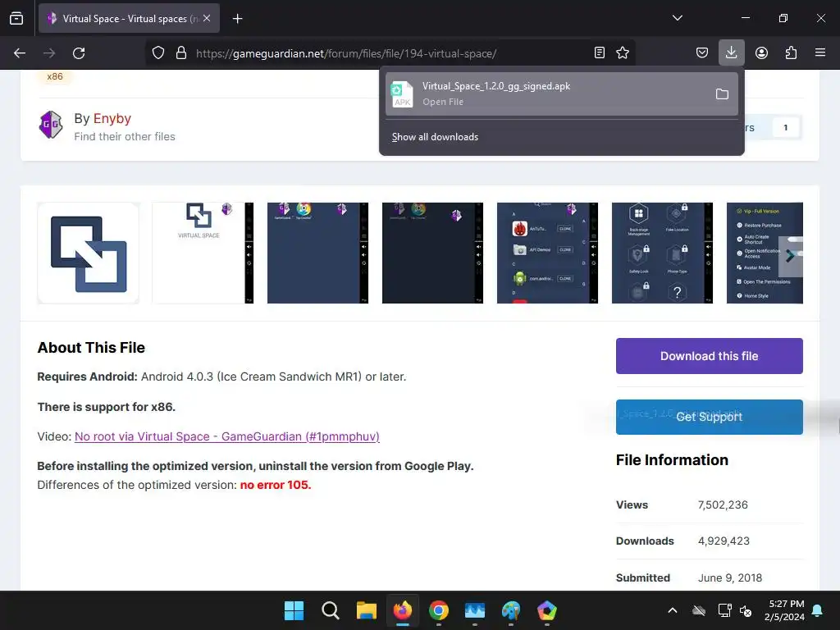Click the About This File heading

click(x=91, y=348)
